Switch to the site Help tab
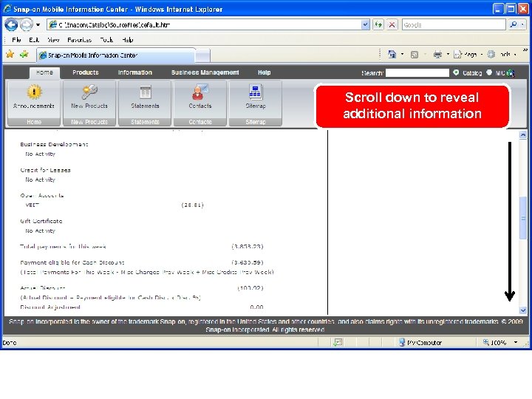The height and width of the screenshot is (399, 532). click(x=264, y=72)
